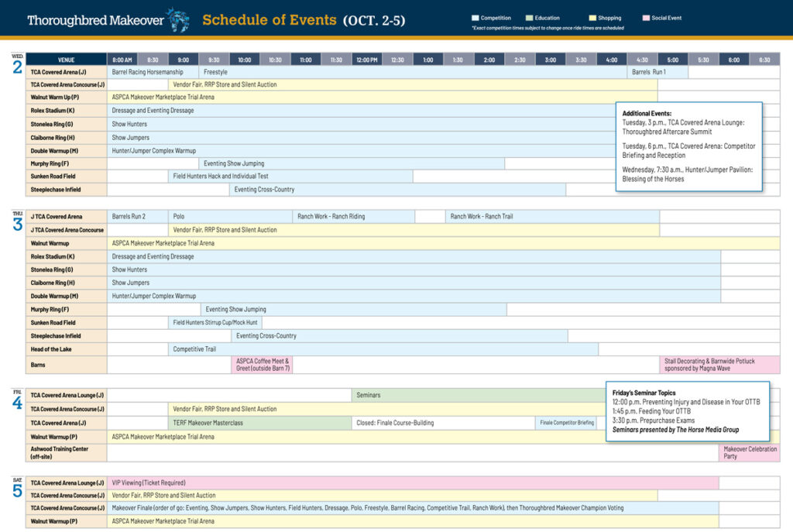Select 'Field Hunters Stirrup Cup/Mock Hunt' event
Image resolution: width=793 pixels, height=532 pixels.
tap(215, 323)
